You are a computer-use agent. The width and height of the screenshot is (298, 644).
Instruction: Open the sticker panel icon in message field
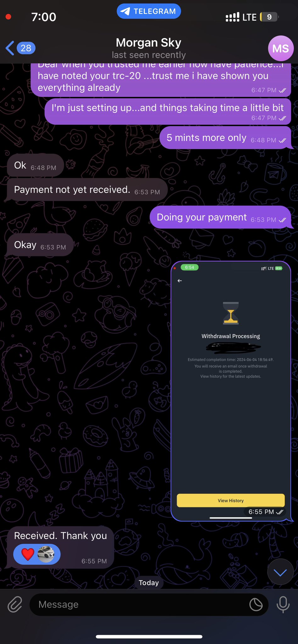[256, 604]
